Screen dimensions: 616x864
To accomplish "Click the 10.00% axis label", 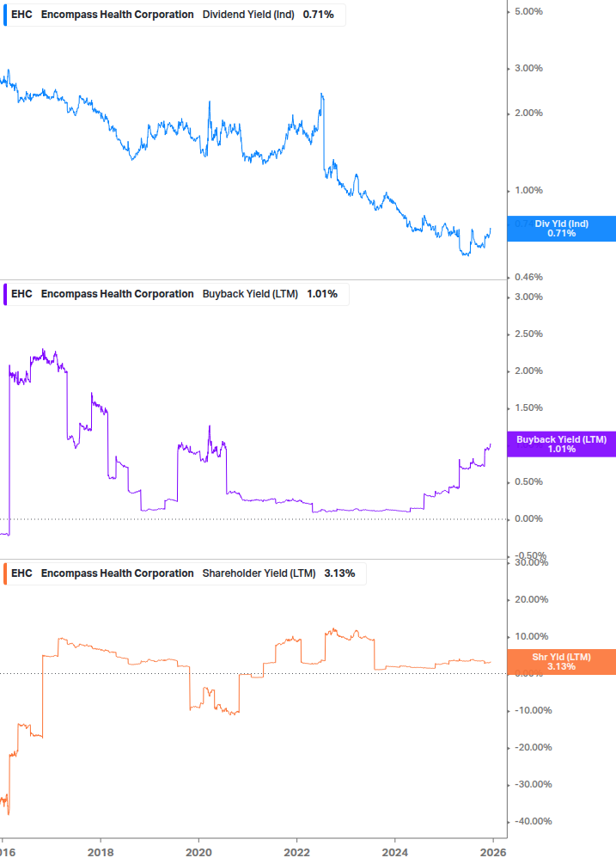I will point(531,636).
